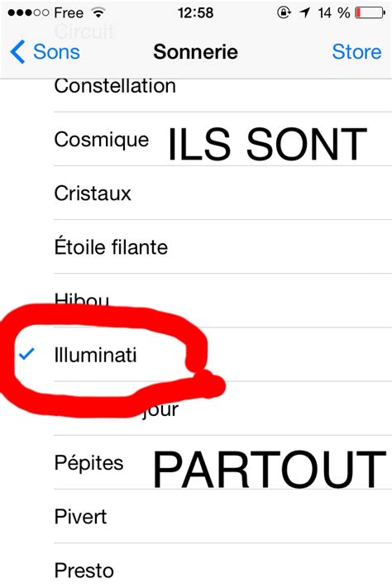
Task: Open the Store link
Action: 356,52
